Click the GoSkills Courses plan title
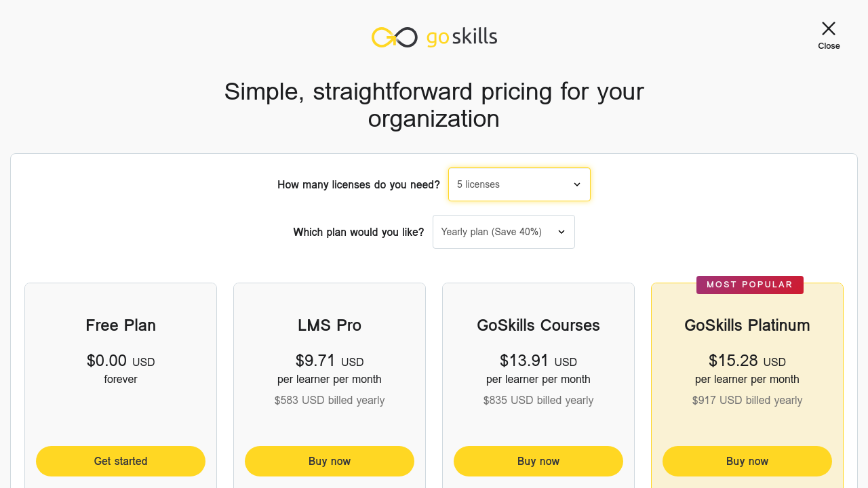Image resolution: width=868 pixels, height=488 pixels. (x=538, y=325)
